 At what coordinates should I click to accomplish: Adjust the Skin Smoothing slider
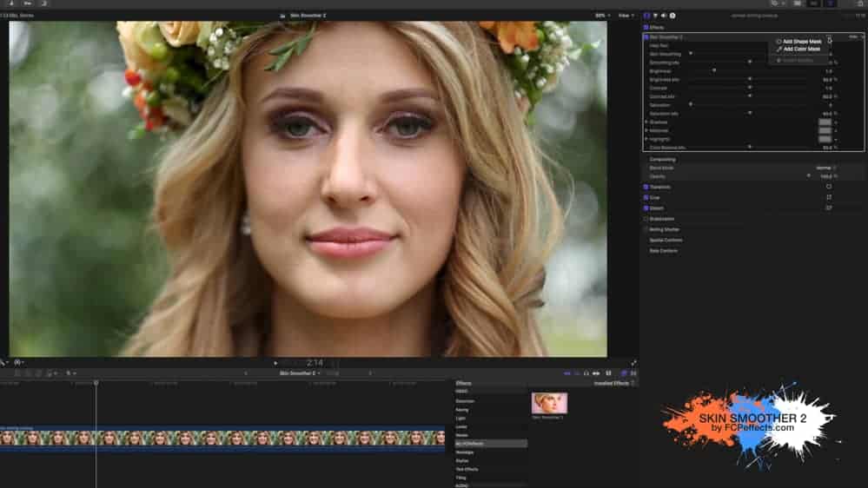coord(690,54)
